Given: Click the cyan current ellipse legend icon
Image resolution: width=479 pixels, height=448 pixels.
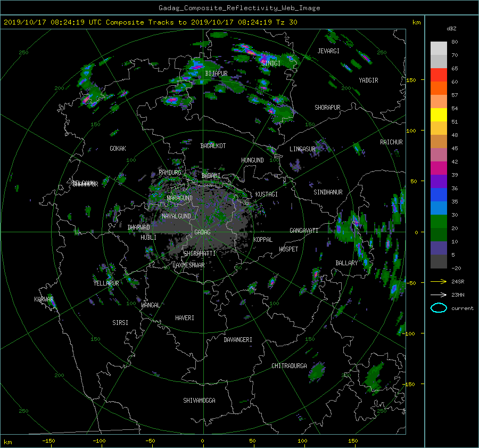Looking at the screenshot, I should [x=439, y=308].
